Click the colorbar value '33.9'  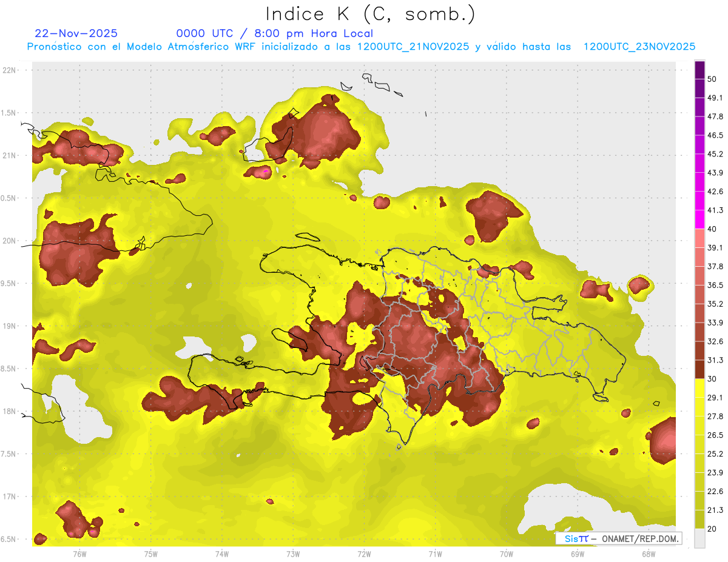click(715, 323)
